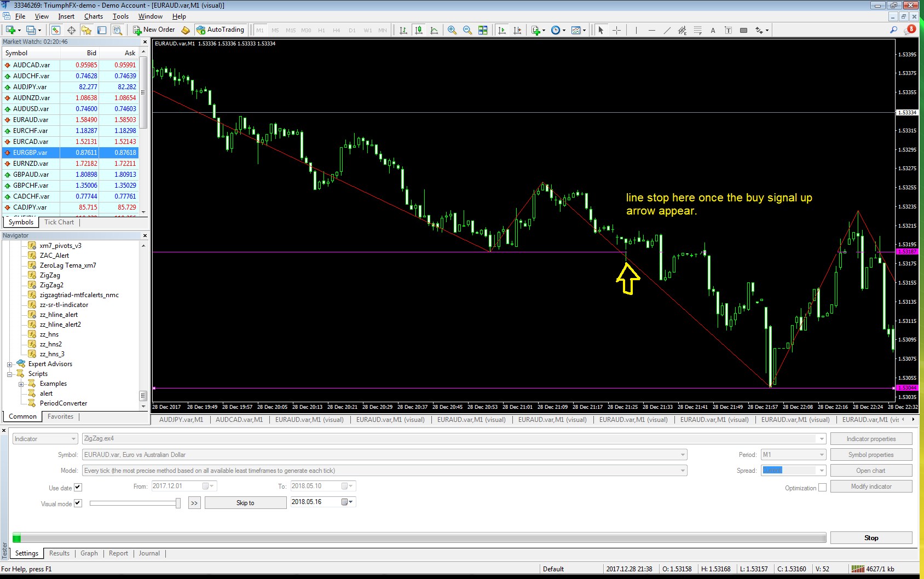
Task: Select the Text Label tool
Action: click(x=728, y=30)
